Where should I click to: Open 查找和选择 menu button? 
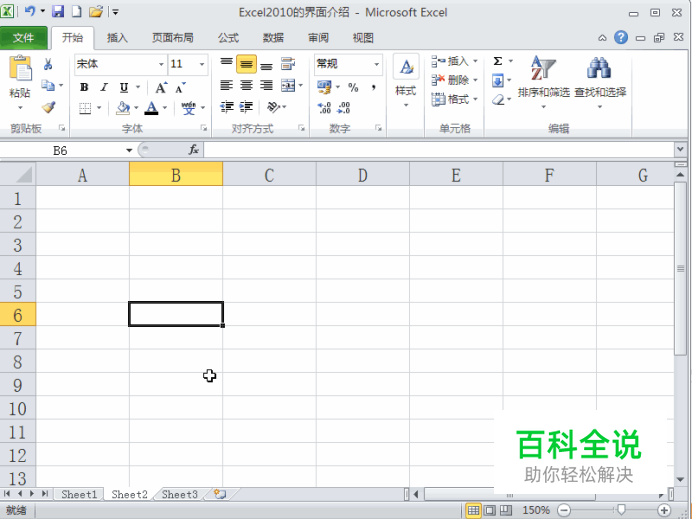[x=600, y=82]
